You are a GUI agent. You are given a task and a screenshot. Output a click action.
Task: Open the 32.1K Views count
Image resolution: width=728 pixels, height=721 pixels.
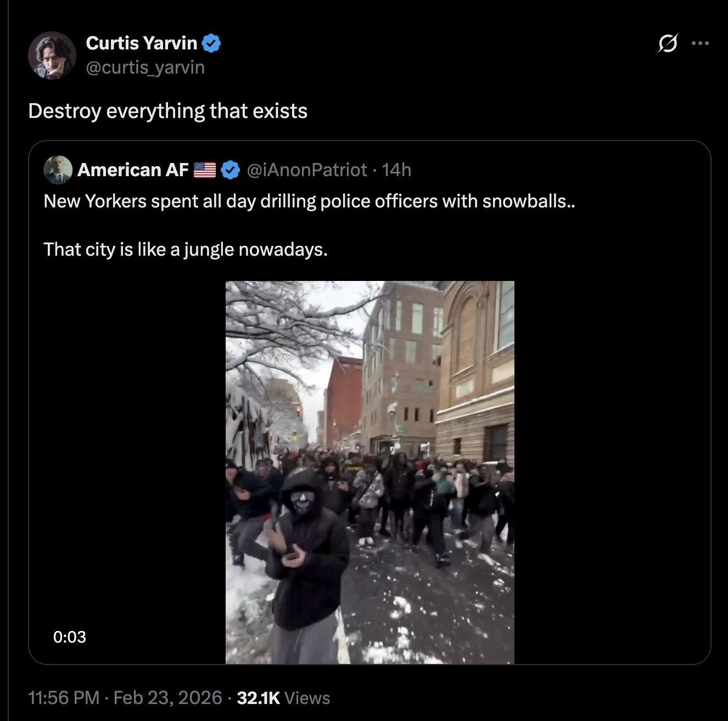[x=283, y=698]
